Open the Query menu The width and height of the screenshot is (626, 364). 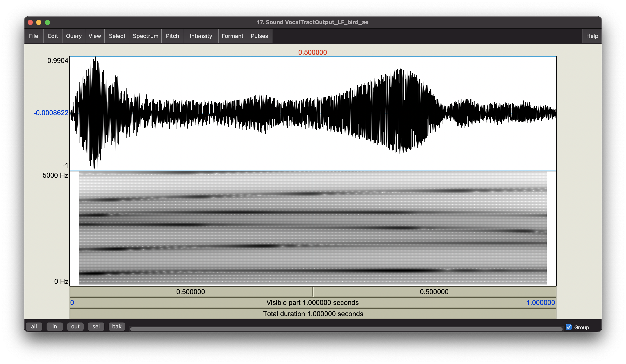(x=74, y=36)
